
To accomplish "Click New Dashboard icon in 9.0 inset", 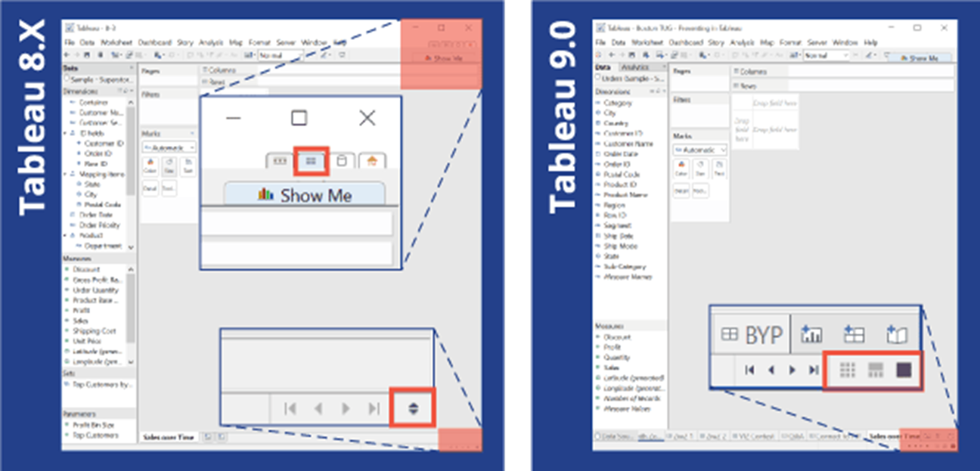I will pos(854,334).
